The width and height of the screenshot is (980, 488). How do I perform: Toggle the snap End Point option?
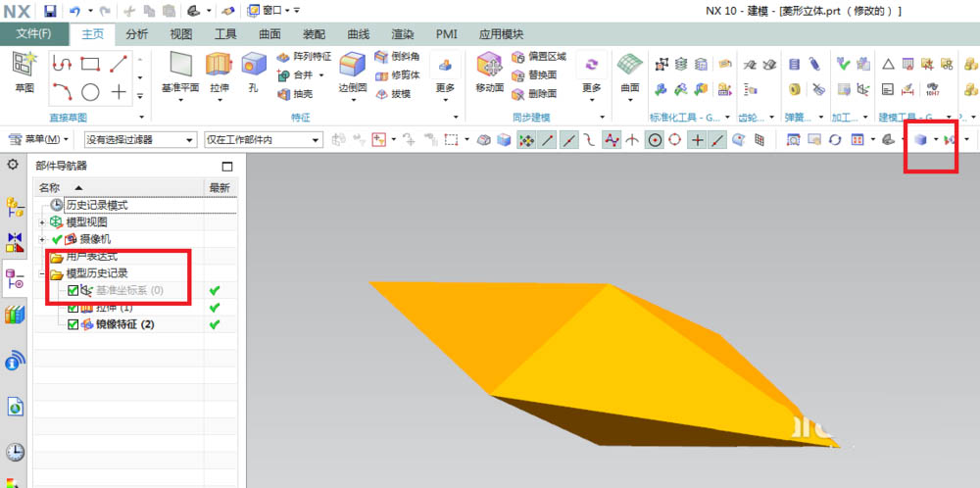pos(548,140)
